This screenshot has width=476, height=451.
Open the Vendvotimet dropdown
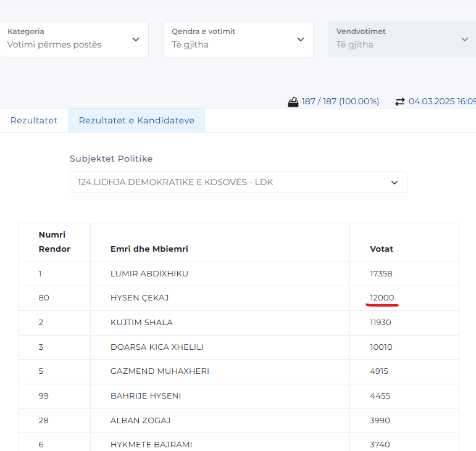(403, 39)
